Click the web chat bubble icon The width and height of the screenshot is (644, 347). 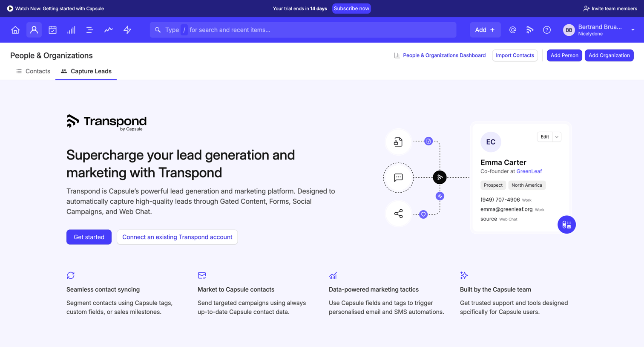pyautogui.click(x=398, y=177)
